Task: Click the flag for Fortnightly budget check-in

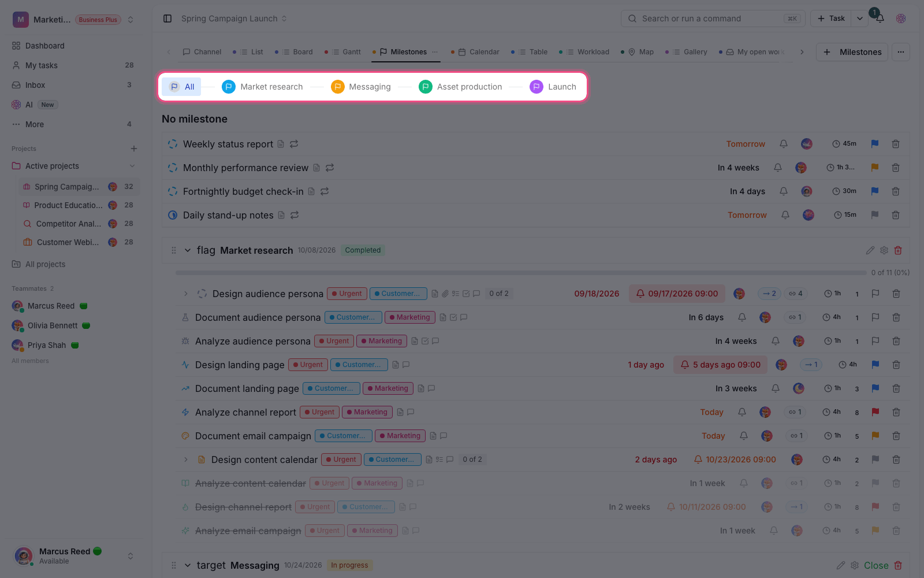Action: tap(875, 191)
